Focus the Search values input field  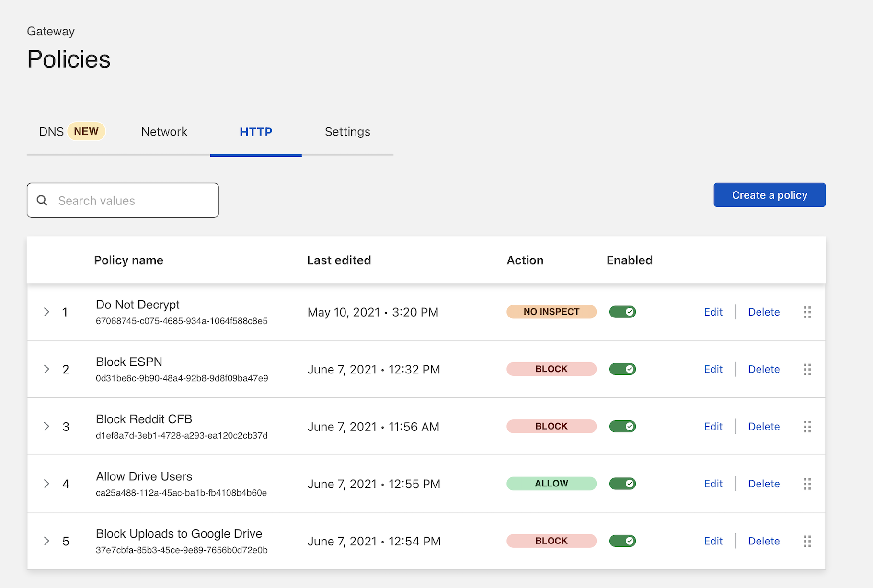point(134,201)
